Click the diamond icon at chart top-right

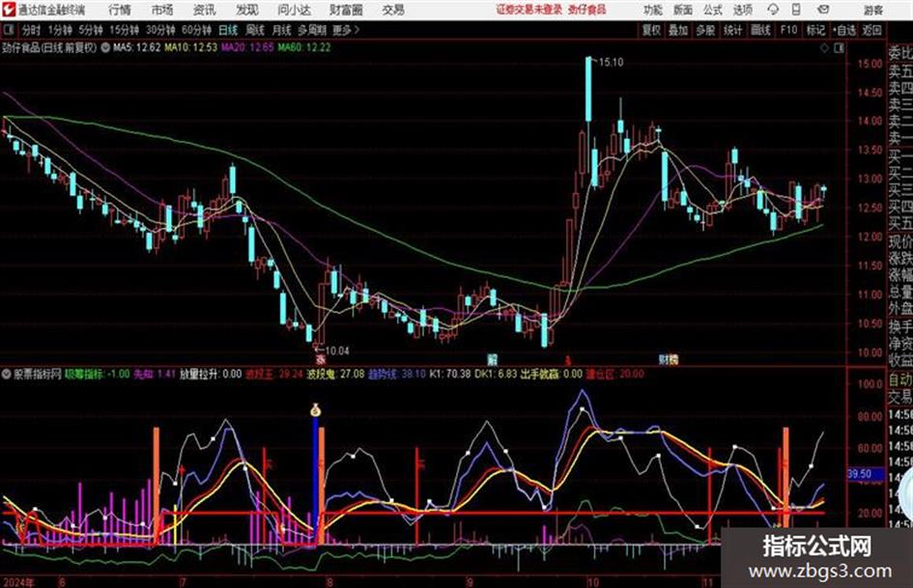[x=824, y=48]
